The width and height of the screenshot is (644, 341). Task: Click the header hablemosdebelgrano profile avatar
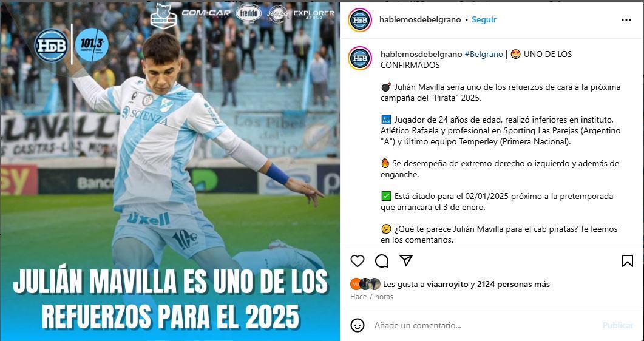[360, 19]
